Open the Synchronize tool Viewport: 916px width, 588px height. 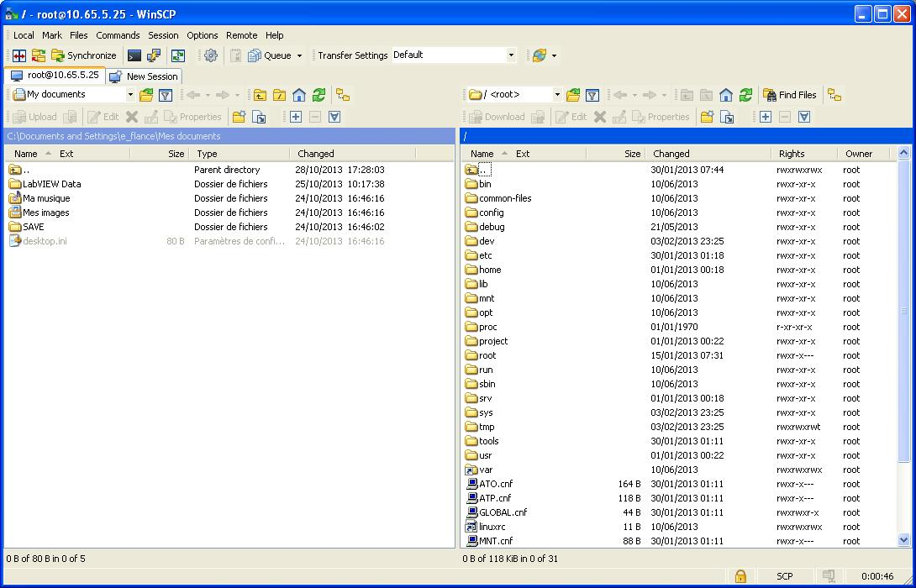(83, 55)
